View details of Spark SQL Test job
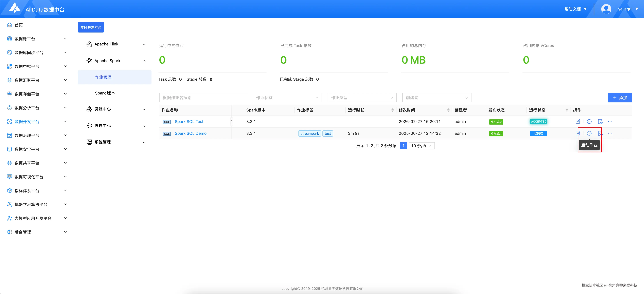The image size is (644, 294). 600,122
